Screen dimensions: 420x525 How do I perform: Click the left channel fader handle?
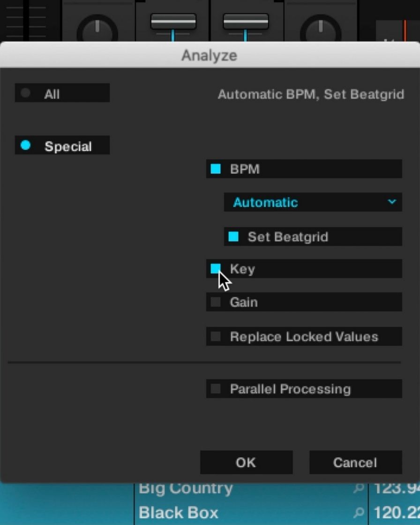[x=173, y=21]
